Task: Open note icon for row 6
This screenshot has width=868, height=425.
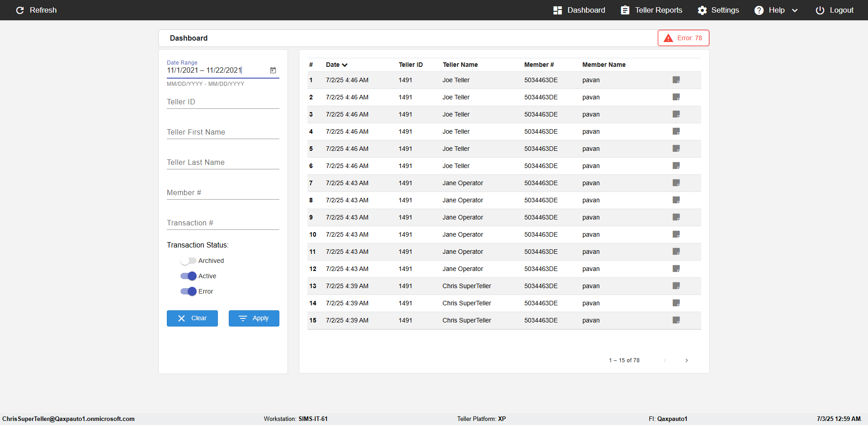Action: 676,166
